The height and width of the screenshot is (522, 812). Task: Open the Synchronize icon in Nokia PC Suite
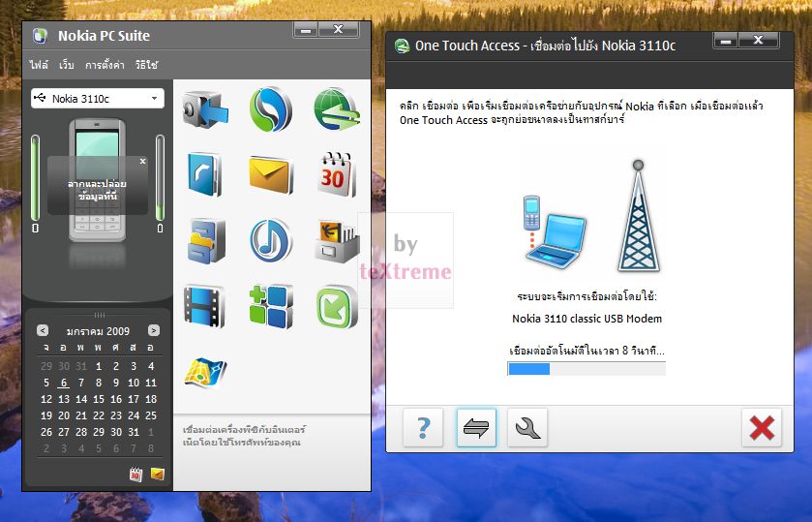pyautogui.click(x=271, y=109)
